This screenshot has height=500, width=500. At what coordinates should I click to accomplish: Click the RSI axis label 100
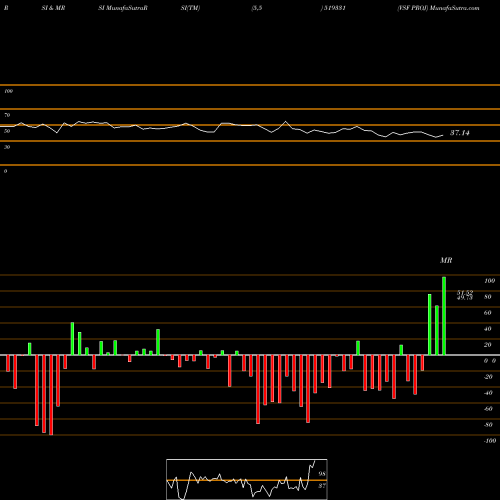(8, 91)
